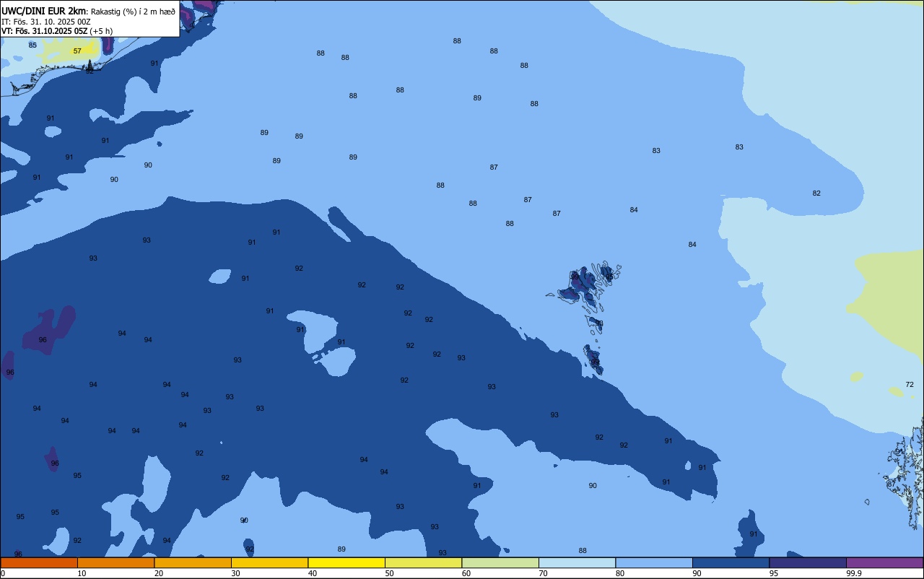The width and height of the screenshot is (924, 579).
Task: Choose the 70–80 pale blue legend swatch
Action: (x=577, y=562)
